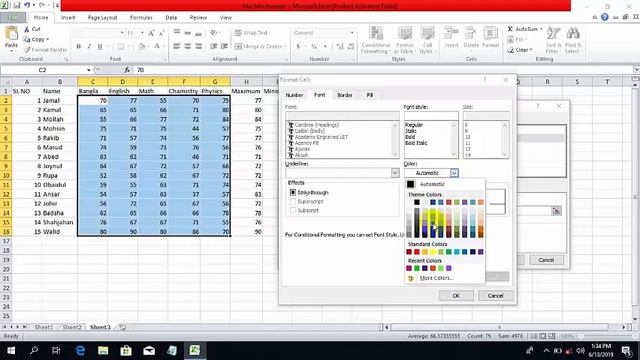Pick standard yellow color swatch
Viewport: 640px width, 360px height.
[x=433, y=252]
